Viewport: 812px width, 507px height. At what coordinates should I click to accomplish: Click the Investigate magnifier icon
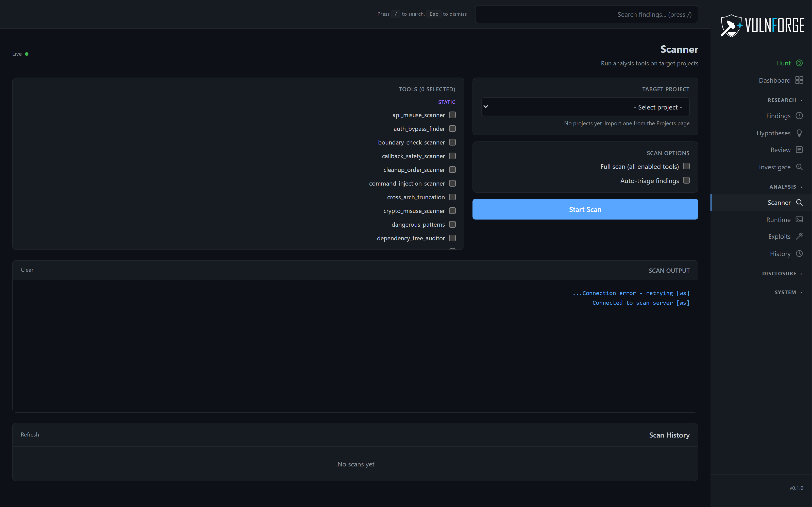(800, 167)
